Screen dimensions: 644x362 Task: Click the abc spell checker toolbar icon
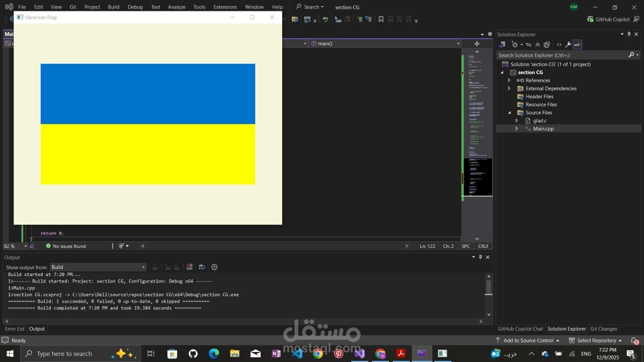325,19
